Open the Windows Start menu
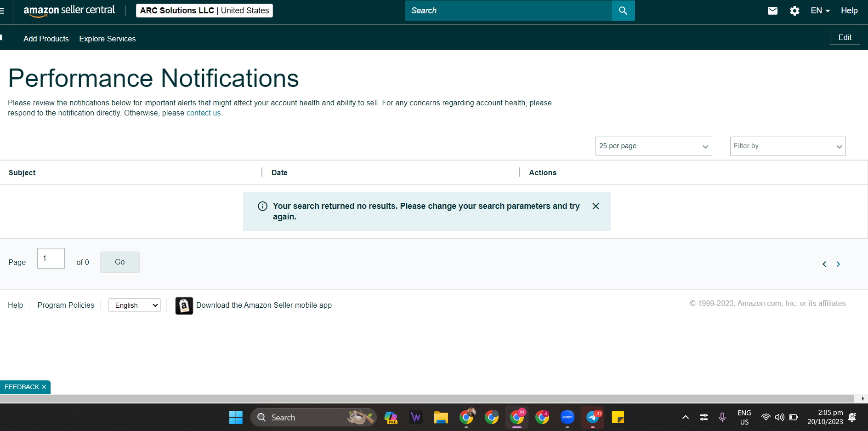The width and height of the screenshot is (868, 431). (236, 417)
